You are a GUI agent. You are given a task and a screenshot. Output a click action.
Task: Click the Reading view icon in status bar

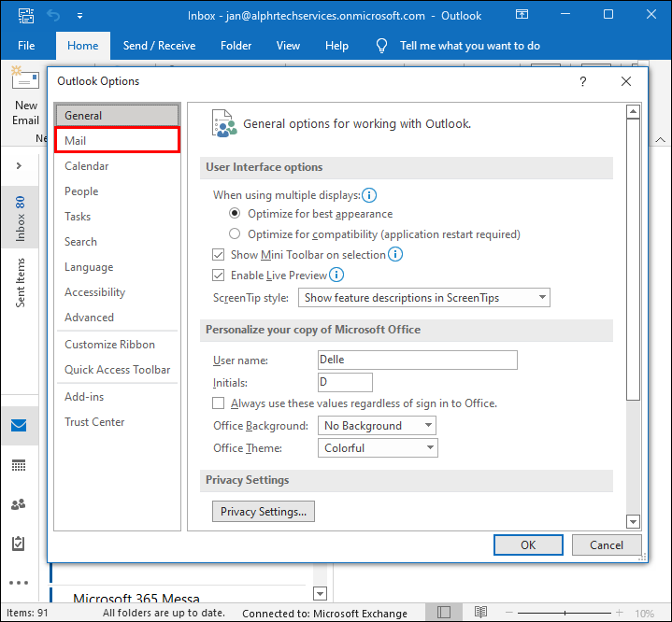coord(480,612)
